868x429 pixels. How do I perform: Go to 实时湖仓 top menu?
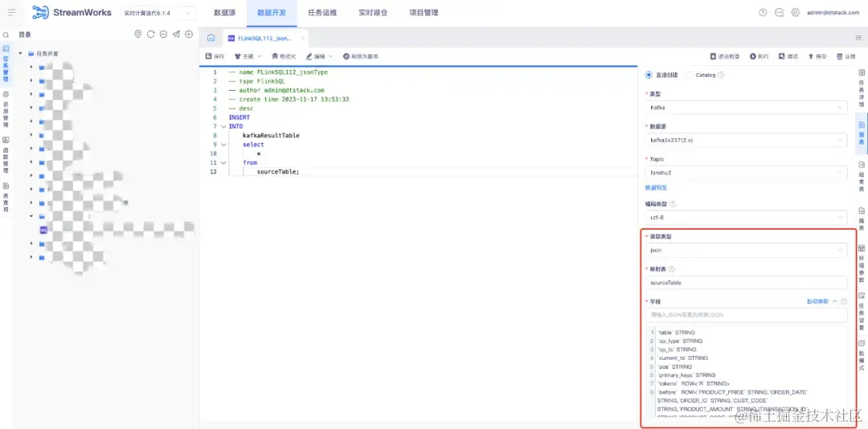pyautogui.click(x=373, y=13)
